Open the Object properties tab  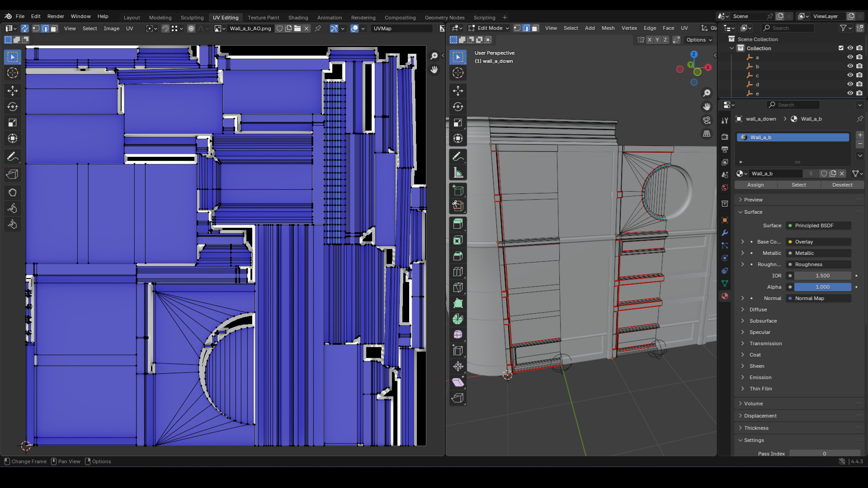click(x=725, y=220)
